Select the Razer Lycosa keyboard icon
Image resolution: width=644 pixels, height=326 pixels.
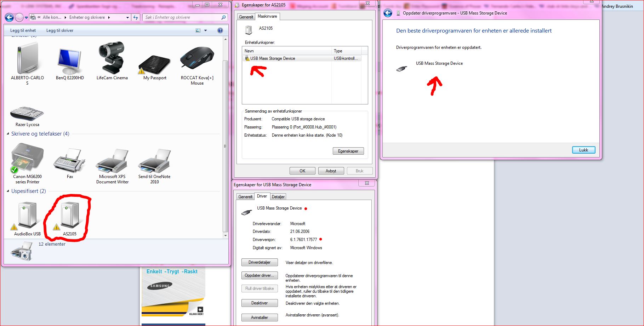pos(27,113)
